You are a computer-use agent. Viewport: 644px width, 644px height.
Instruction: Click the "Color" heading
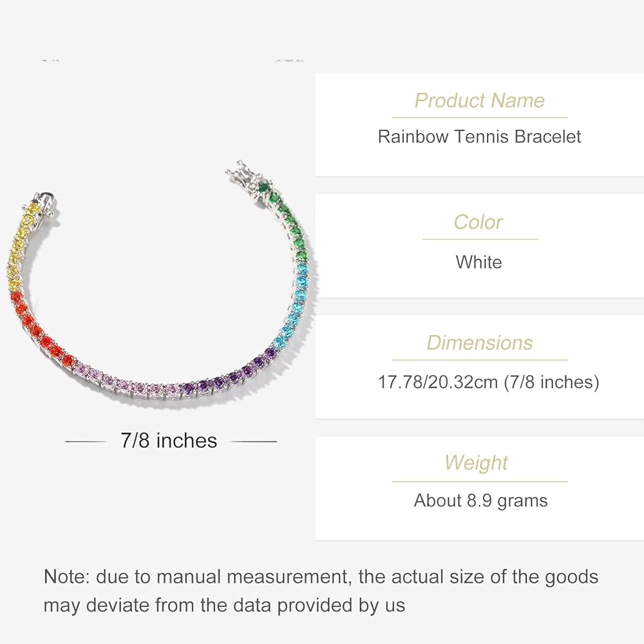478,222
